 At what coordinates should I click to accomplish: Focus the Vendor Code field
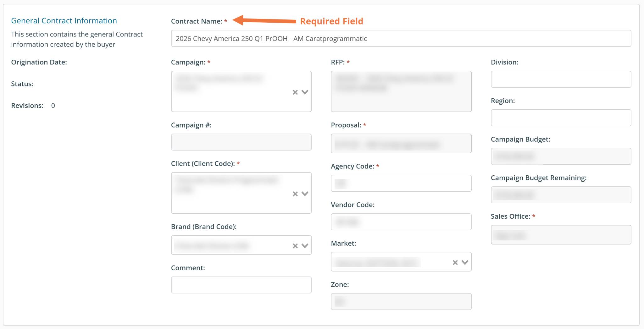401,222
